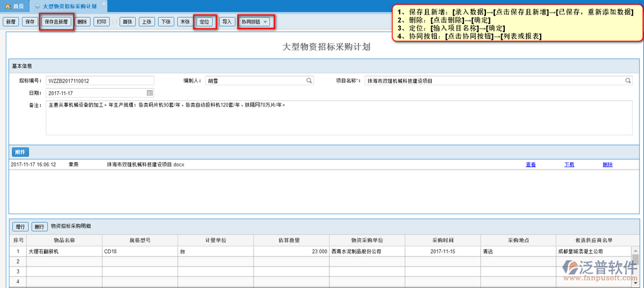This screenshot has height=288, width=644.
Task: Click the 导入 import button
Action: click(x=227, y=21)
